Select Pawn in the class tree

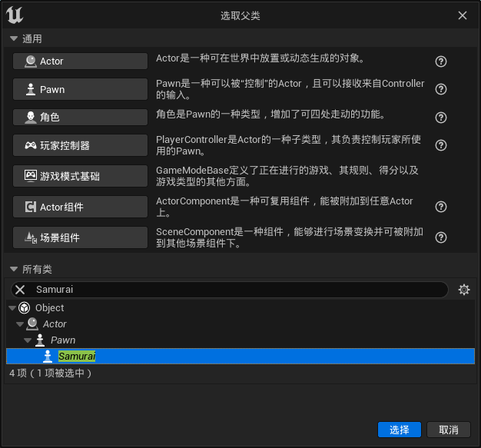(63, 340)
